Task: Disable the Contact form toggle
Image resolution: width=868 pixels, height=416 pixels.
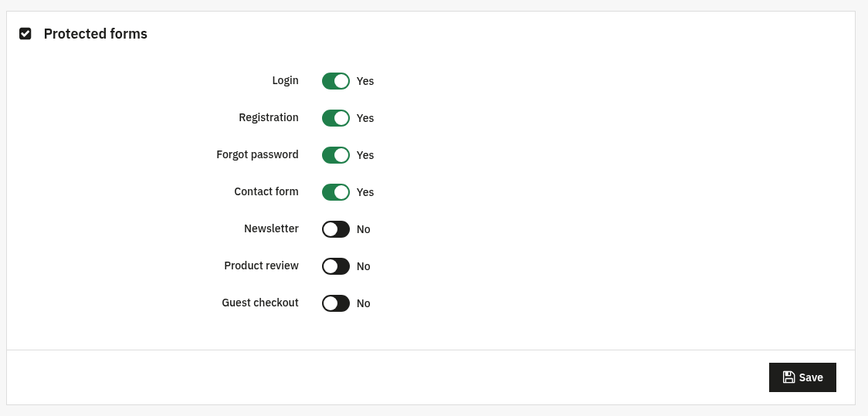Action: [336, 192]
